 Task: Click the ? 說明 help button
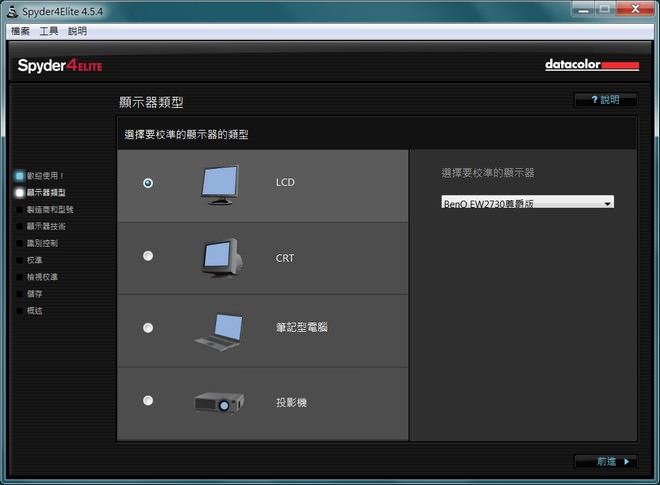(x=605, y=100)
